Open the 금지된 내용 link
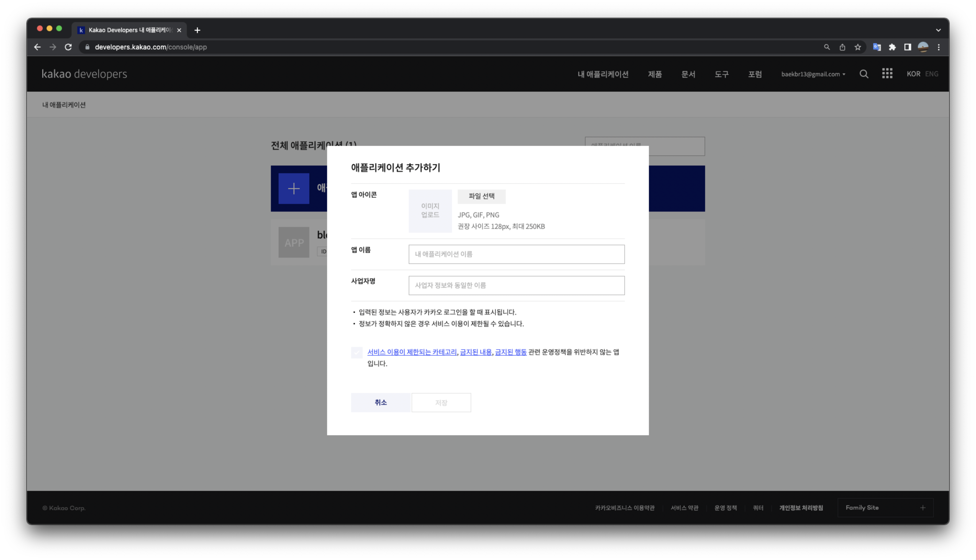This screenshot has width=976, height=560. coord(475,352)
